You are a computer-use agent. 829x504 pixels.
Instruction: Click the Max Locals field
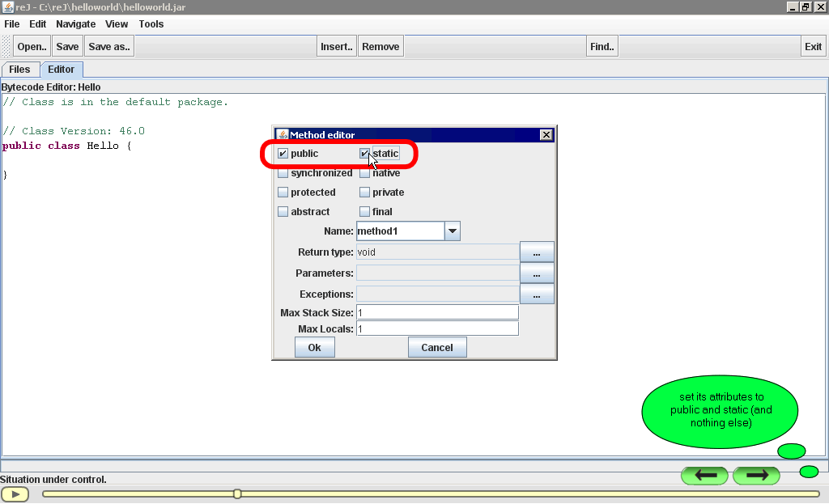pyautogui.click(x=437, y=328)
